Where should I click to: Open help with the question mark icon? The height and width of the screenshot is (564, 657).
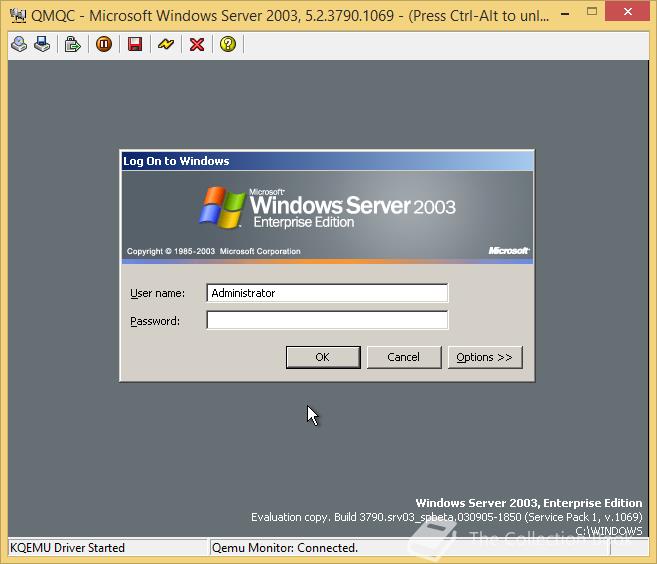click(x=228, y=44)
